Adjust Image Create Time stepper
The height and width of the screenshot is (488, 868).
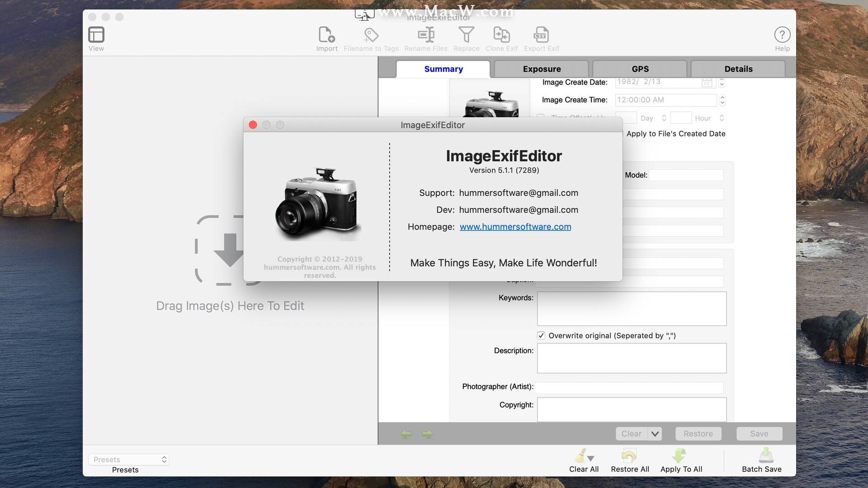click(722, 100)
